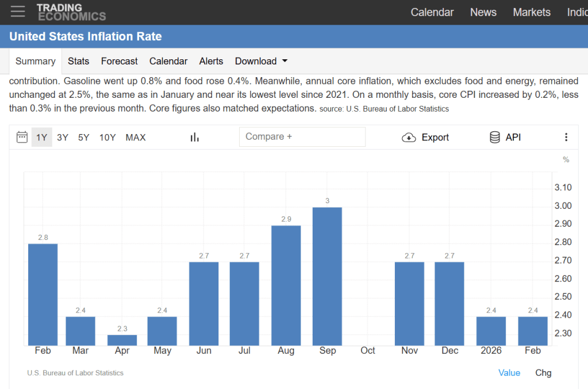Viewport: 588px width, 389px height.
Task: Open the Forecast tab
Action: pyautogui.click(x=119, y=61)
